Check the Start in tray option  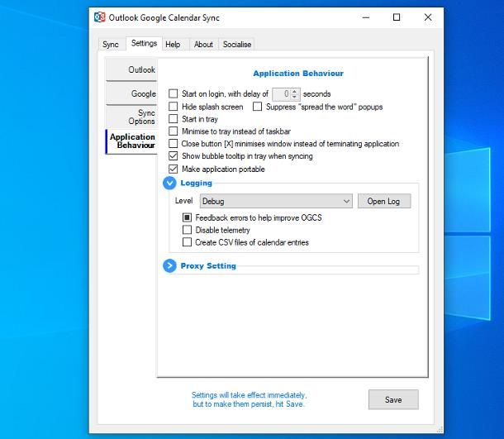tap(174, 119)
